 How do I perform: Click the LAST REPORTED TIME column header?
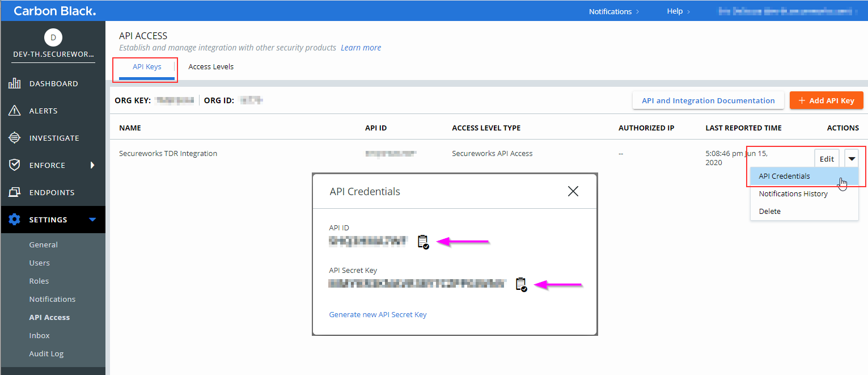tap(743, 128)
